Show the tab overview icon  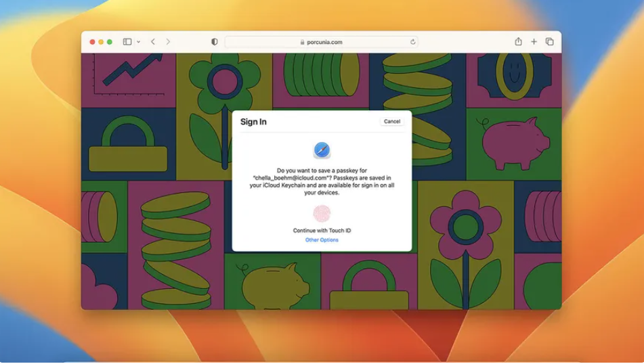550,41
